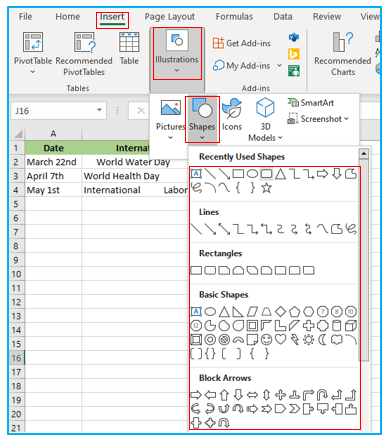This screenshot has width=389, height=442.
Task: Select the Smiley Face shape
Action: 266,340
